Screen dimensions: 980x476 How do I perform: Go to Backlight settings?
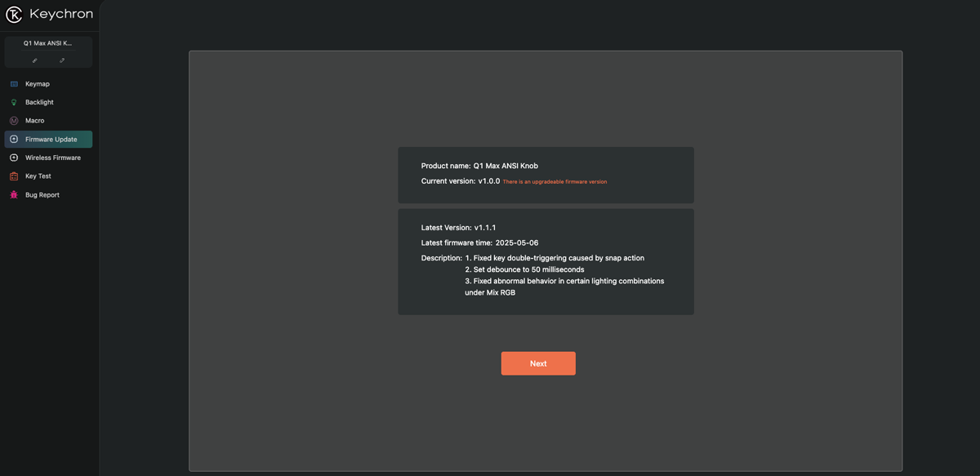(x=39, y=103)
